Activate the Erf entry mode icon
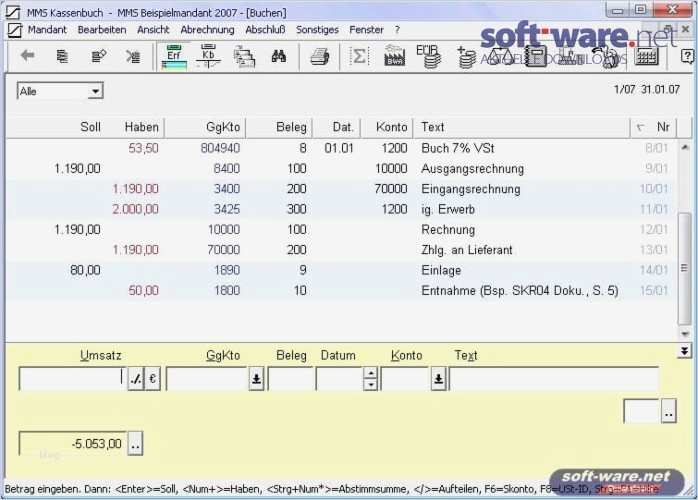This screenshot has height=500, width=698. (x=174, y=57)
